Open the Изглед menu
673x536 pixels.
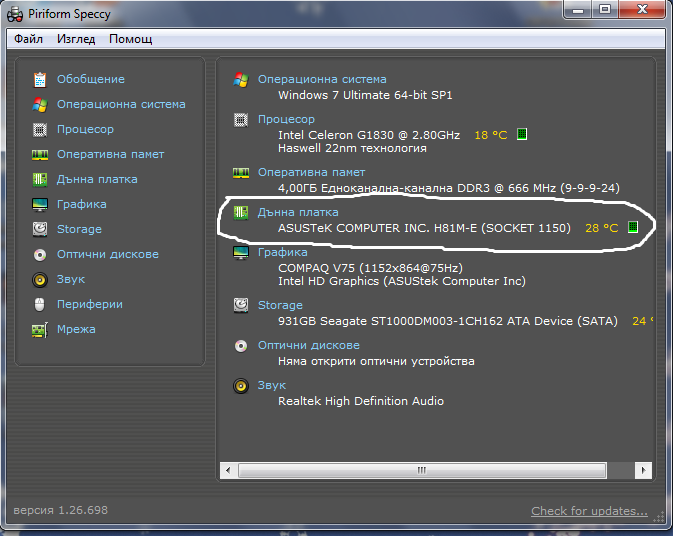(76, 39)
